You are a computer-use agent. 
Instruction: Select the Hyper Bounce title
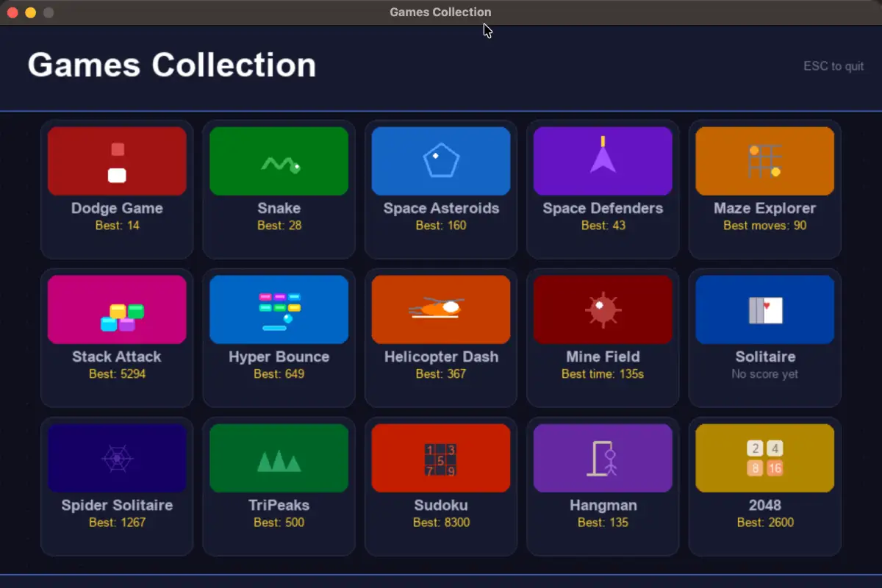click(x=279, y=356)
